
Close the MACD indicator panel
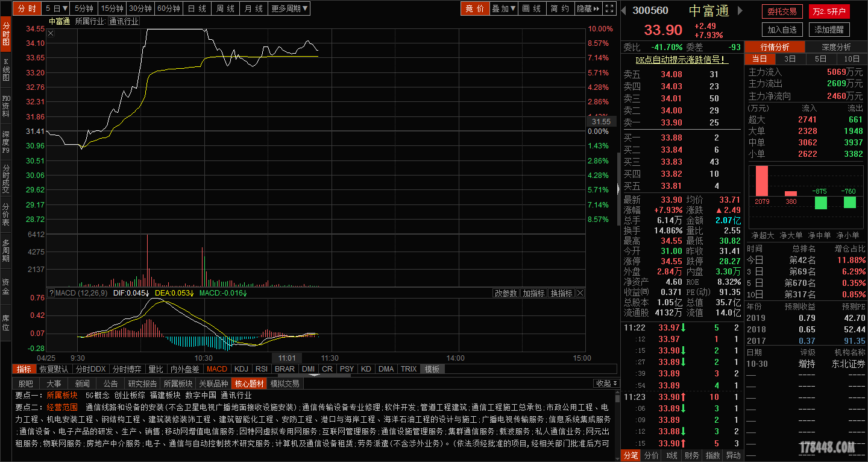(x=580, y=293)
